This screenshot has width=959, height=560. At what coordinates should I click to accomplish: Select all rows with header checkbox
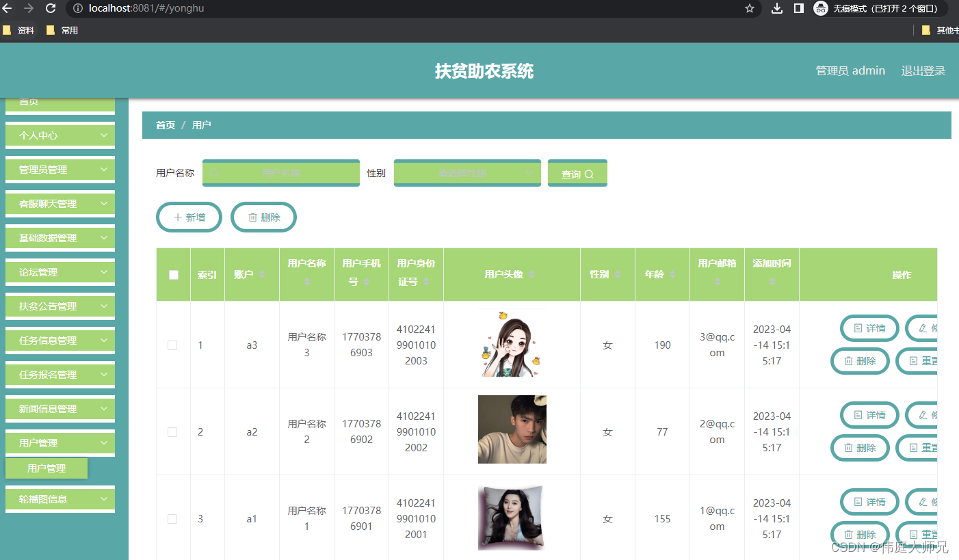click(x=174, y=275)
